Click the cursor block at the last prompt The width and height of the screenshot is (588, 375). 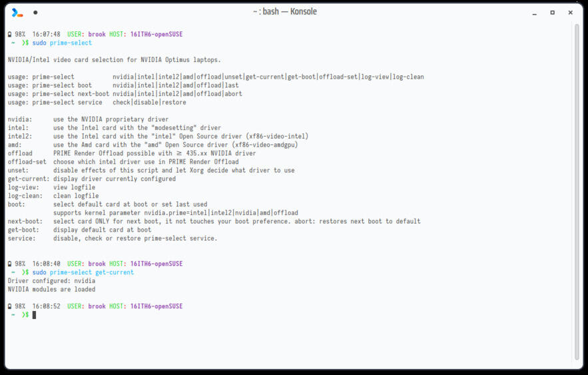pos(34,315)
